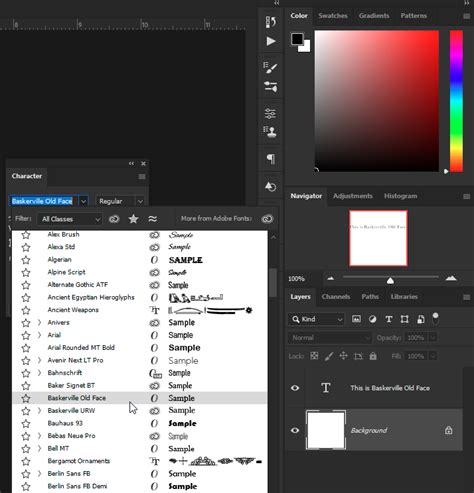Screen dimensions: 474x493
Task: Show similar fonts filter icon
Action: coord(153,219)
